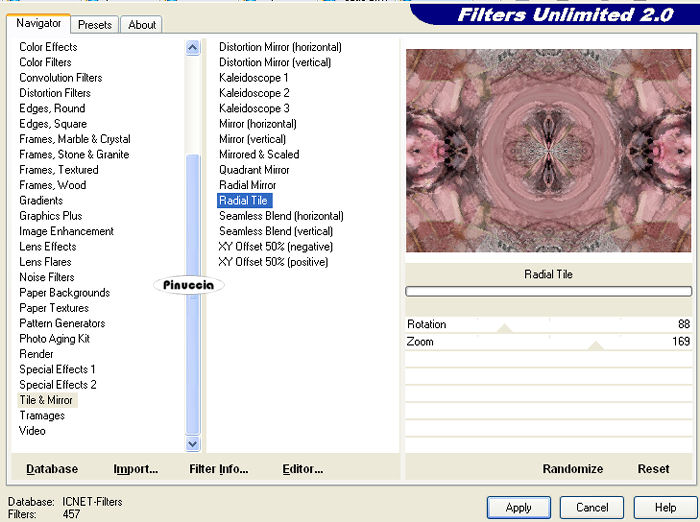Screen dimensions: 700x522
Task: Choose the Tramages category
Action: click(42, 416)
